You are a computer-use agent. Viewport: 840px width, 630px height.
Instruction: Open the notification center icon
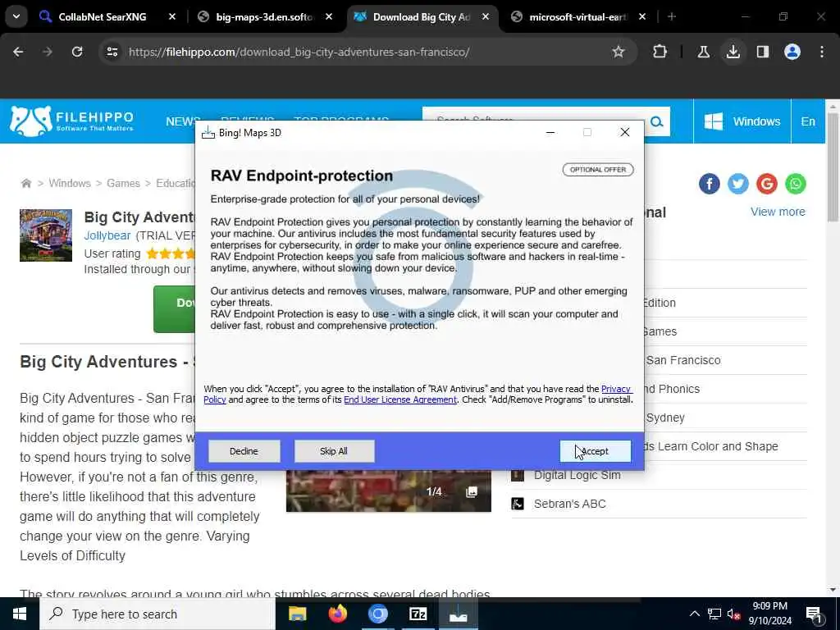[x=814, y=614]
